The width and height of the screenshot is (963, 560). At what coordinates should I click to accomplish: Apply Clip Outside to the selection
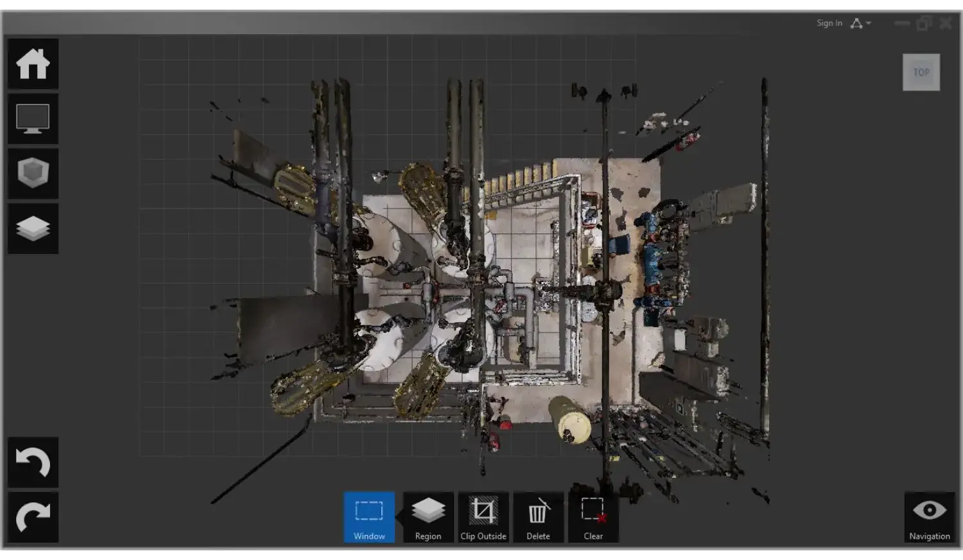(x=483, y=517)
